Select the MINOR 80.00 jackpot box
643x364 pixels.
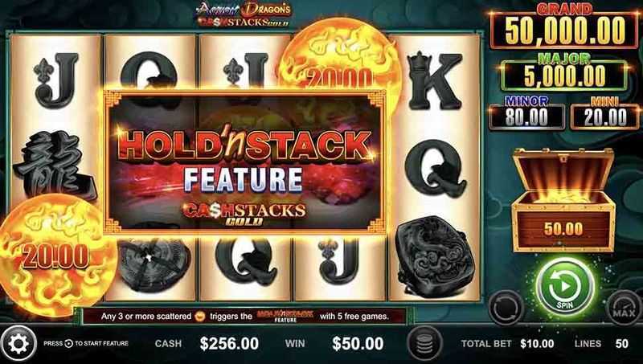pos(526,112)
